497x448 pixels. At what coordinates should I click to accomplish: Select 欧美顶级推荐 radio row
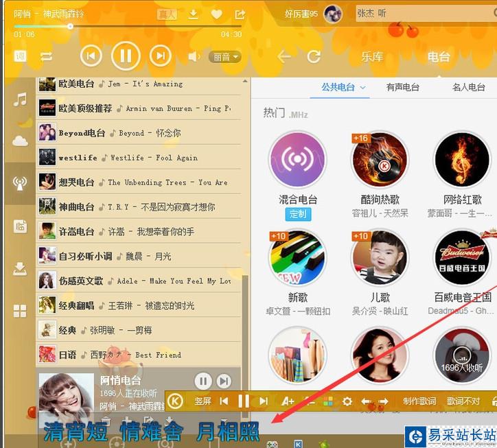pos(139,108)
